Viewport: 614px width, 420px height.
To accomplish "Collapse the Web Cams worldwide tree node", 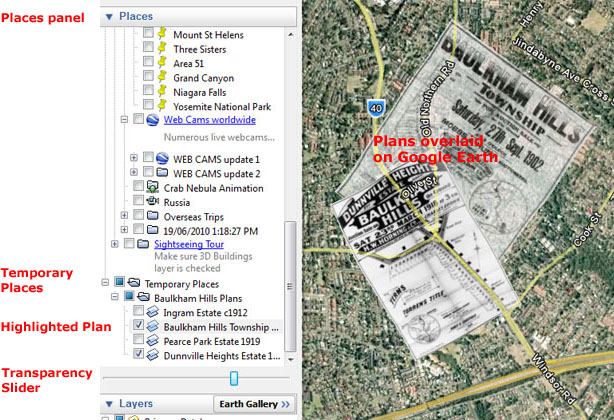I will pyautogui.click(x=125, y=119).
